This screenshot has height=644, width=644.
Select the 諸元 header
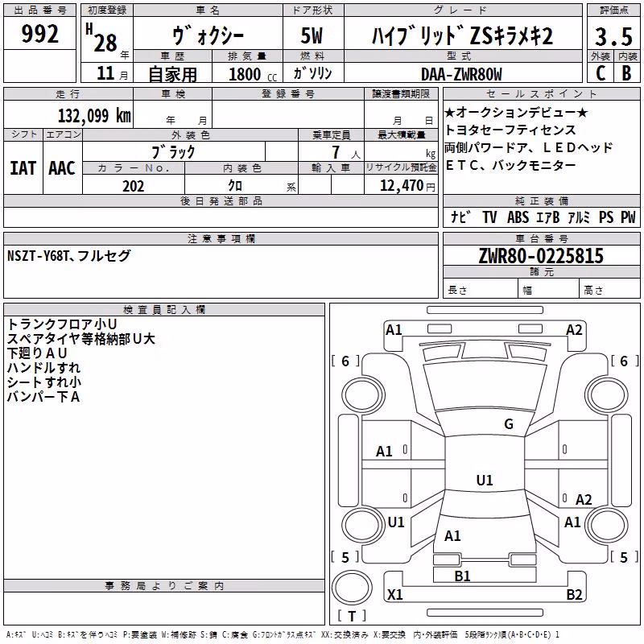coord(541,271)
